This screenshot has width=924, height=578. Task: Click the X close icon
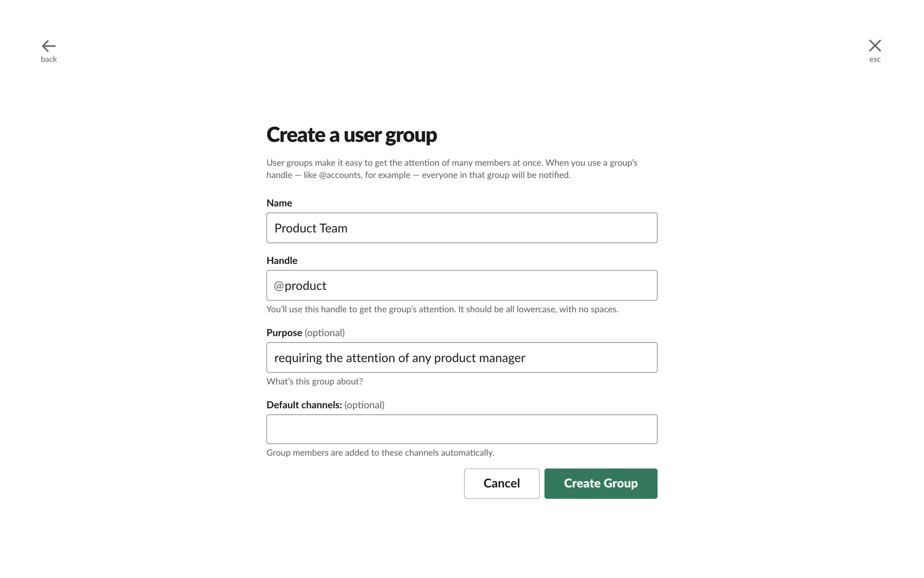[874, 46]
